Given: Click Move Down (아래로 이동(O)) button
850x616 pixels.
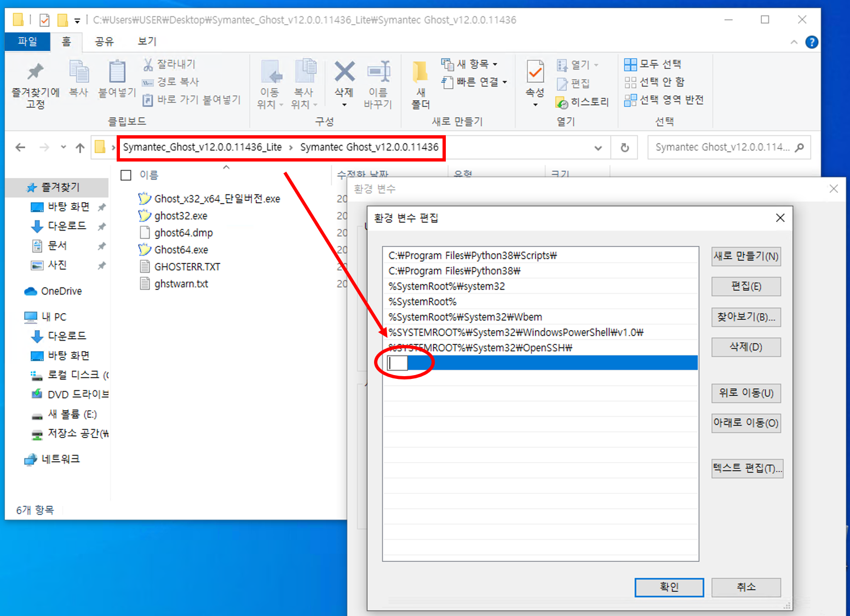Looking at the screenshot, I should click(746, 423).
